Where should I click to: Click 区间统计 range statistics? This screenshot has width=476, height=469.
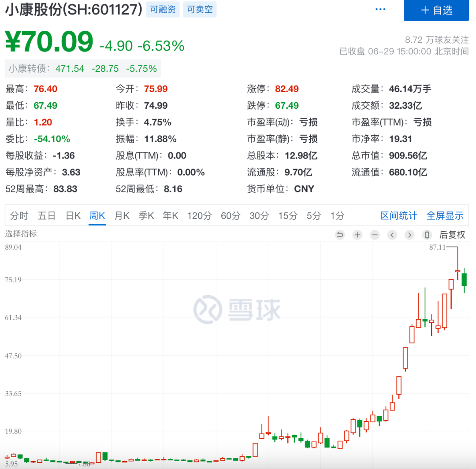pyautogui.click(x=398, y=215)
